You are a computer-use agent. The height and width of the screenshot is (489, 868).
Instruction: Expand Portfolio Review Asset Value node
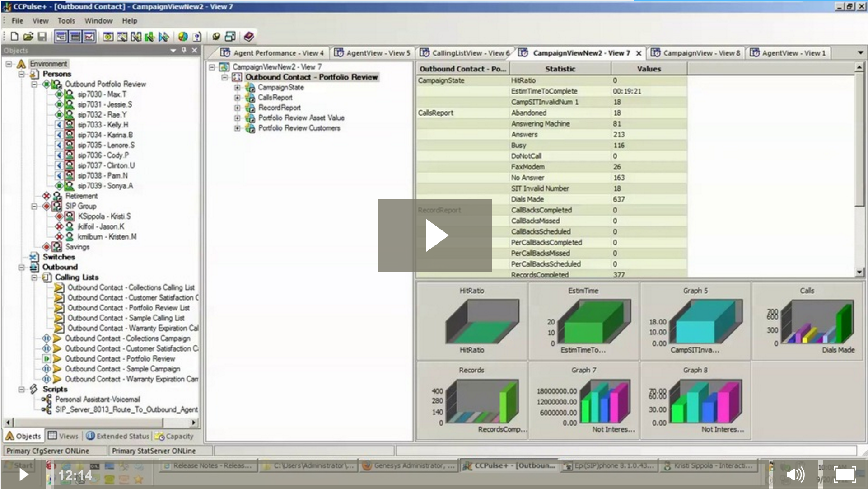[237, 118]
